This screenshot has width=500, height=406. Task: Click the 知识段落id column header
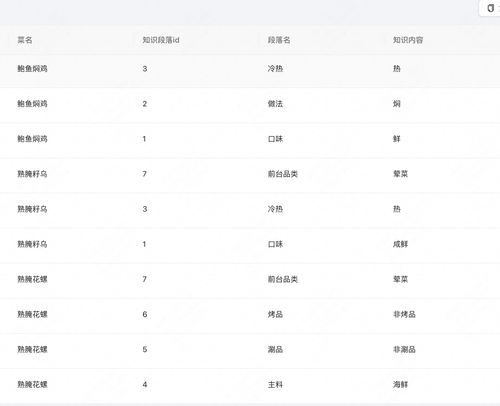(161, 40)
